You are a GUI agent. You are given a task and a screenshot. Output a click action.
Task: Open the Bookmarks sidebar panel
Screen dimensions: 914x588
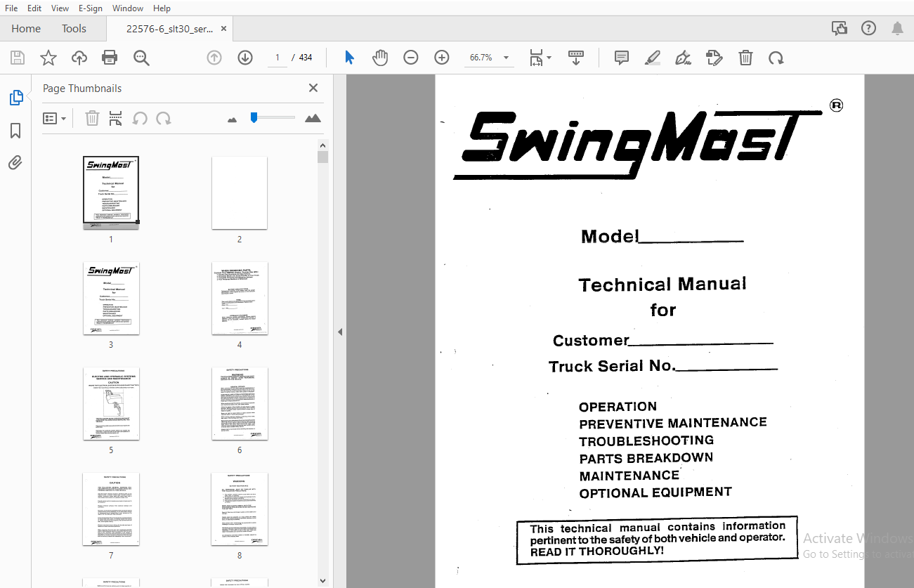[x=15, y=131]
